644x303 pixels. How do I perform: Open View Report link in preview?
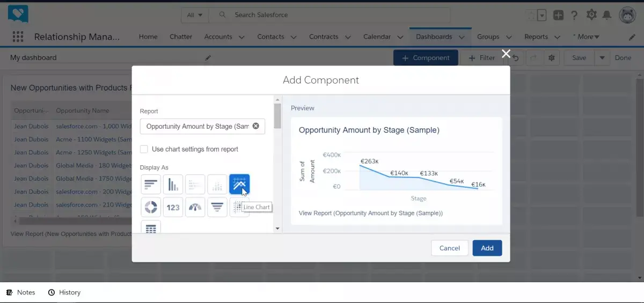coord(370,213)
